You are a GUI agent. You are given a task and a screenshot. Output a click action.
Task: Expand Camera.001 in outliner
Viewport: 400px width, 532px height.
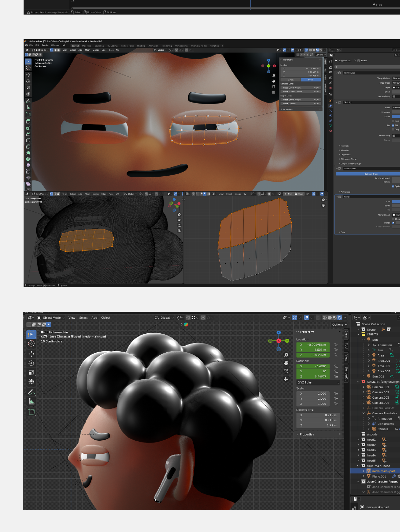[364, 387]
